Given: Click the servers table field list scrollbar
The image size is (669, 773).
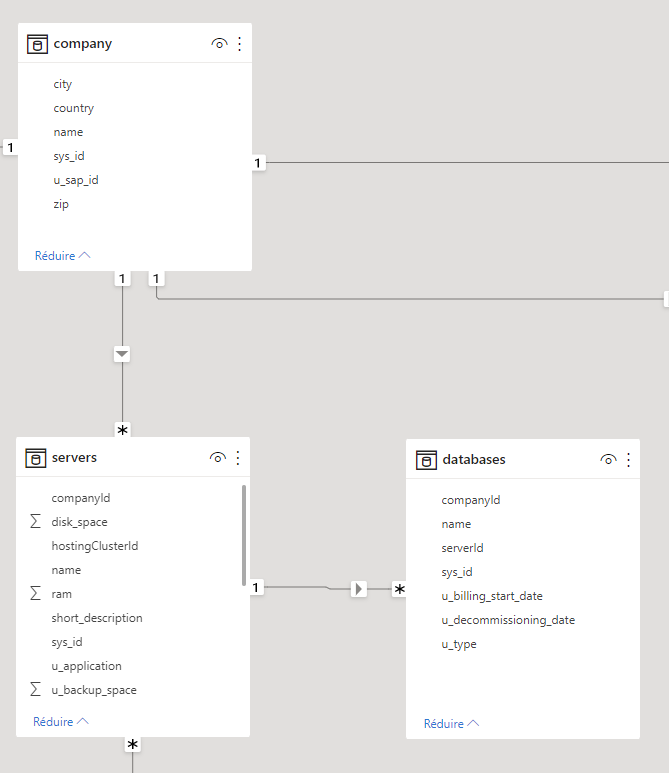Looking at the screenshot, I should [x=244, y=535].
